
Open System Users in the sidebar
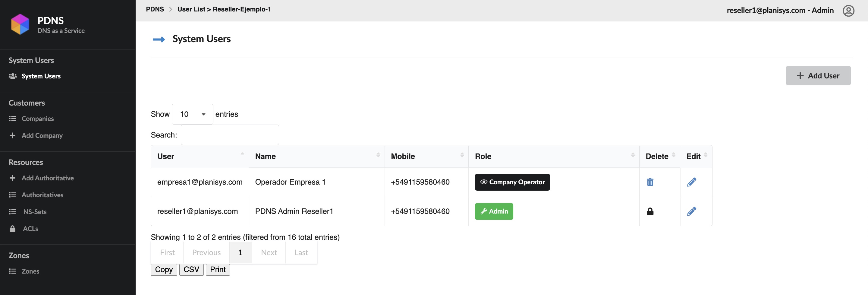coord(41,76)
